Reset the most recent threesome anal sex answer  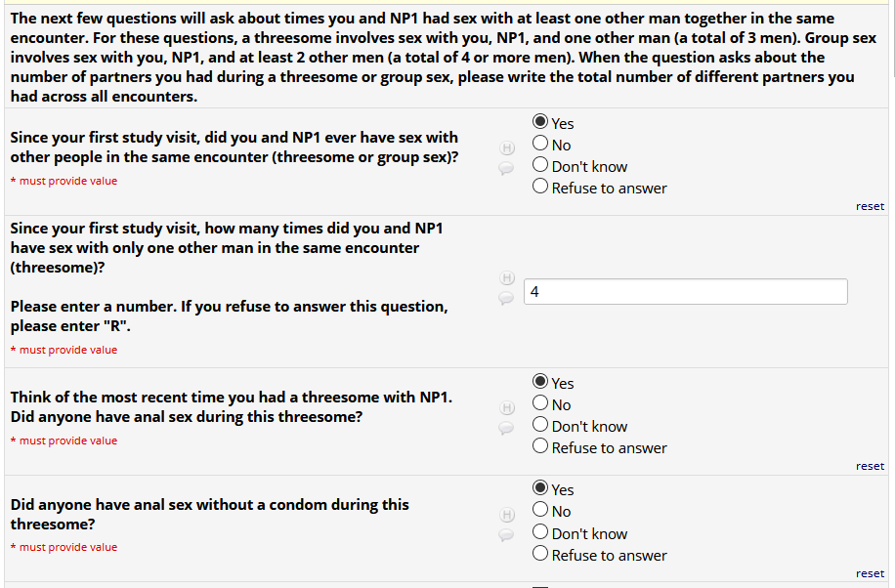(x=870, y=466)
